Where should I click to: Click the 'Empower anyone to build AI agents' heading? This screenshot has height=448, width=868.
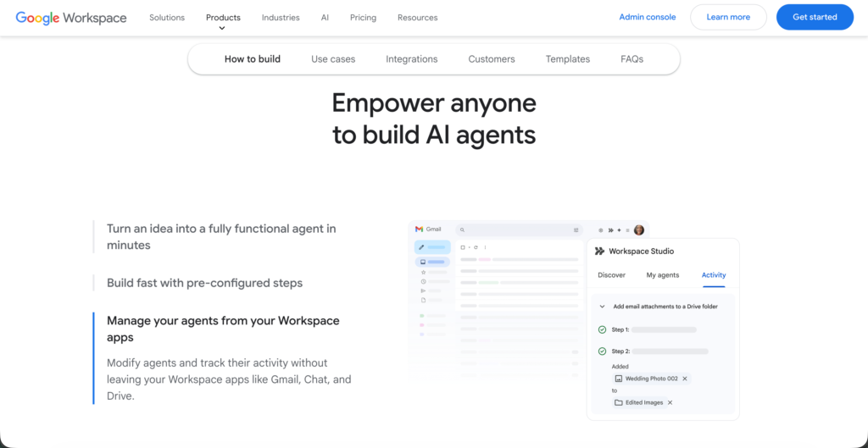click(434, 119)
